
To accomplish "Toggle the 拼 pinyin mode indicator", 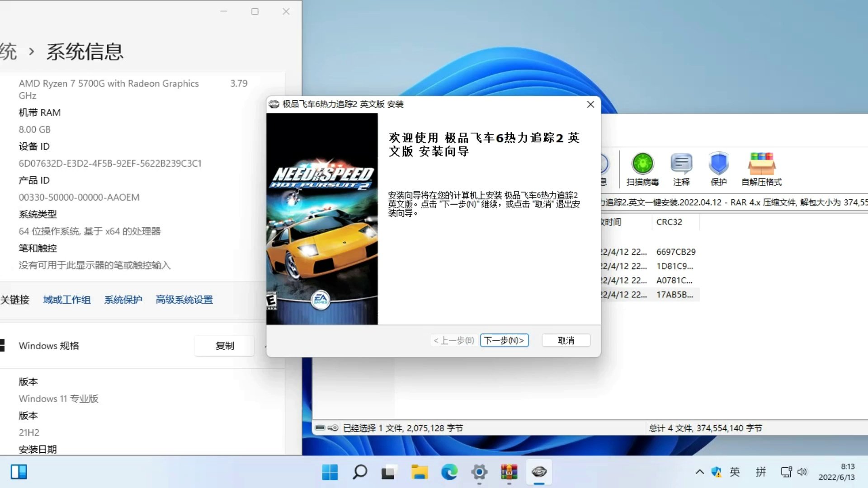I will click(761, 472).
